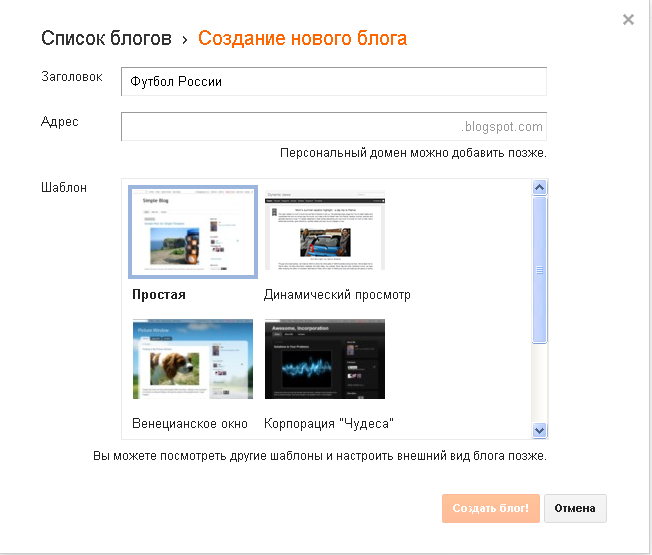Click the Заголовок title input field
The width and height of the screenshot is (652, 555).
pyautogui.click(x=334, y=81)
